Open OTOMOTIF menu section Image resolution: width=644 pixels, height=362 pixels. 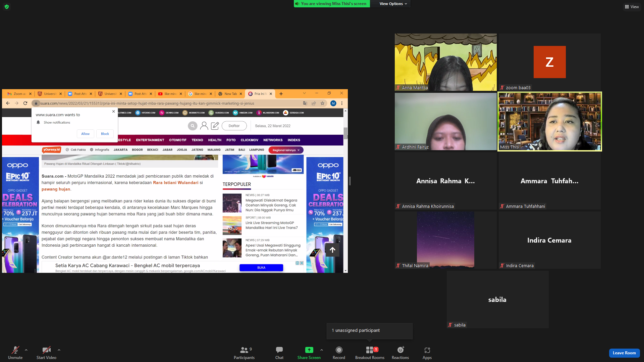pos(178,140)
